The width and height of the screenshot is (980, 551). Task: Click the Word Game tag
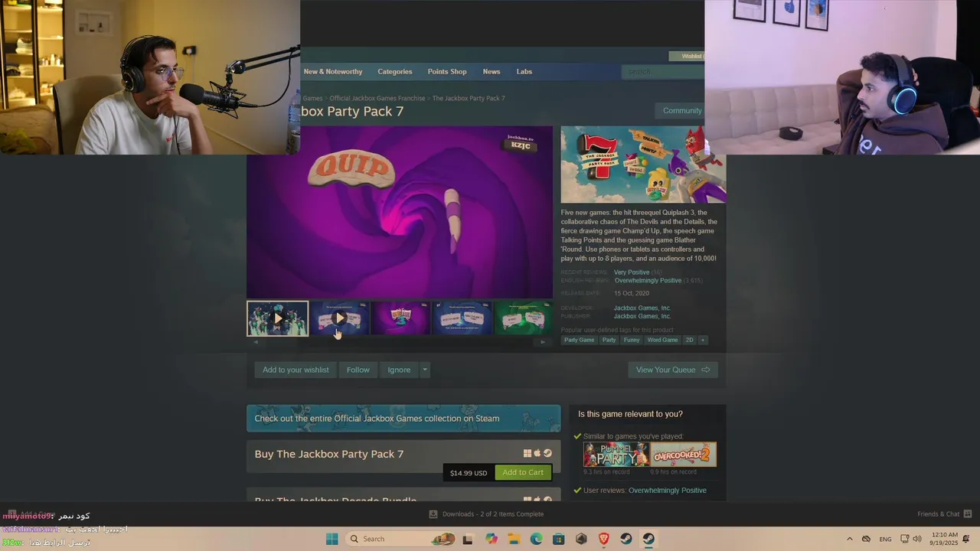click(663, 340)
